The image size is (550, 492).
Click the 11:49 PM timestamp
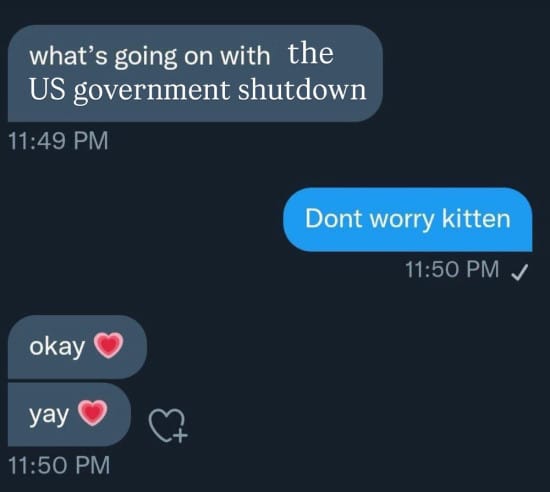(x=58, y=141)
